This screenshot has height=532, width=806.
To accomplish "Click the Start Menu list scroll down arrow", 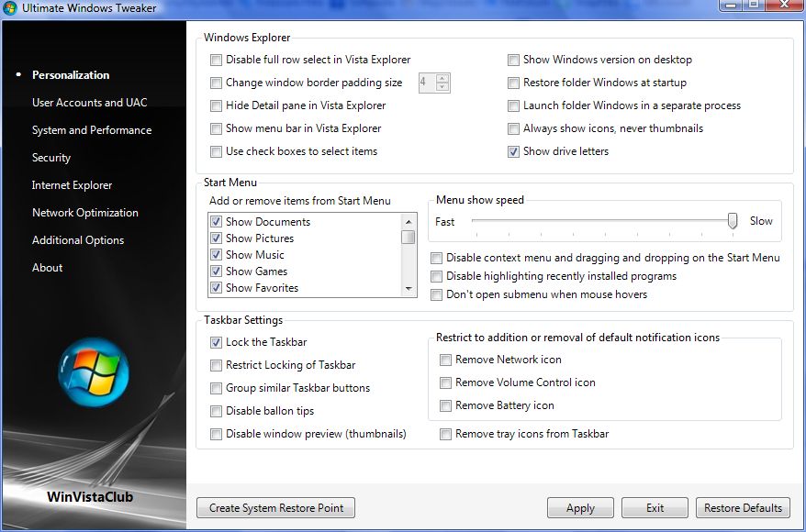I will point(409,289).
